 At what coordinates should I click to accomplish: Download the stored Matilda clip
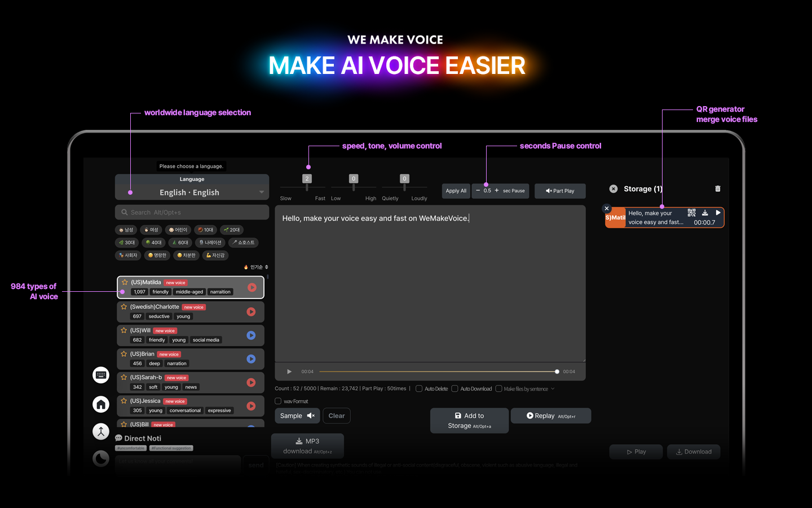705,213
